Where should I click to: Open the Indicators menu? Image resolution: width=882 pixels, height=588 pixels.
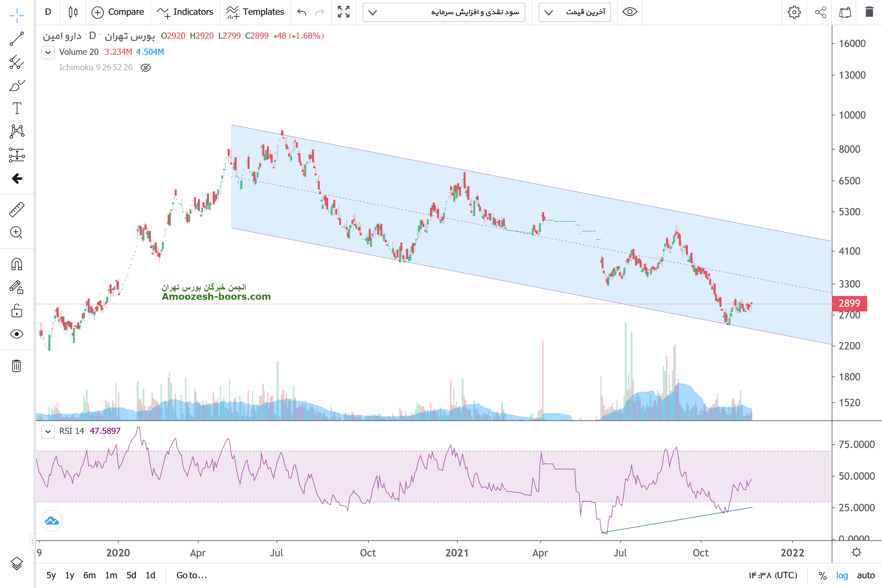185,12
